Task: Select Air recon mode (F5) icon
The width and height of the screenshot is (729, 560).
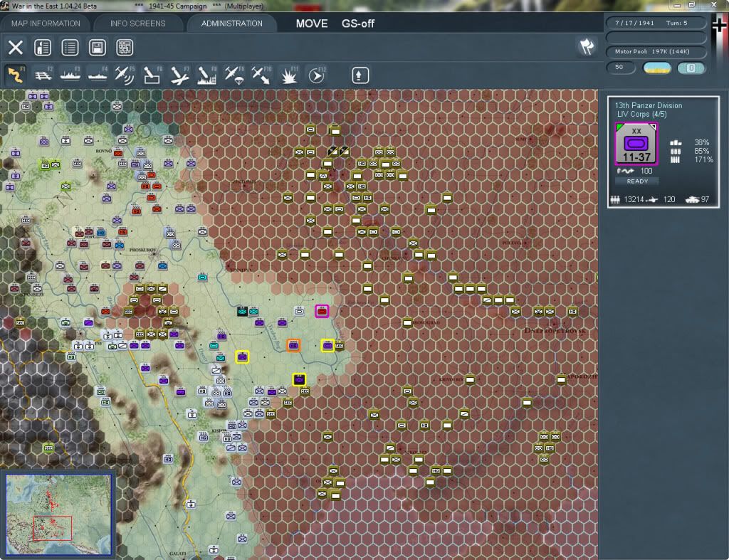Action: coord(124,75)
